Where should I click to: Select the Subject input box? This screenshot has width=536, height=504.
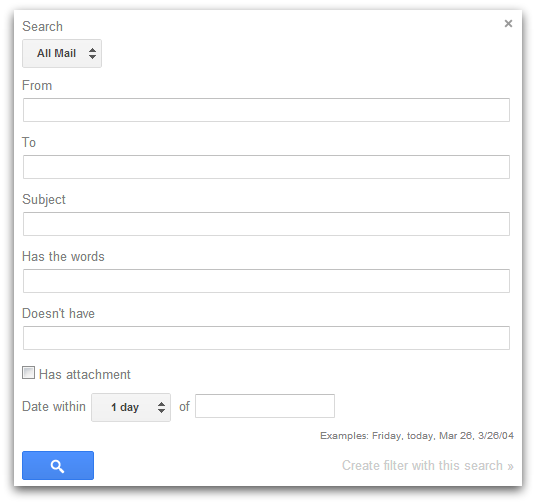[266, 224]
